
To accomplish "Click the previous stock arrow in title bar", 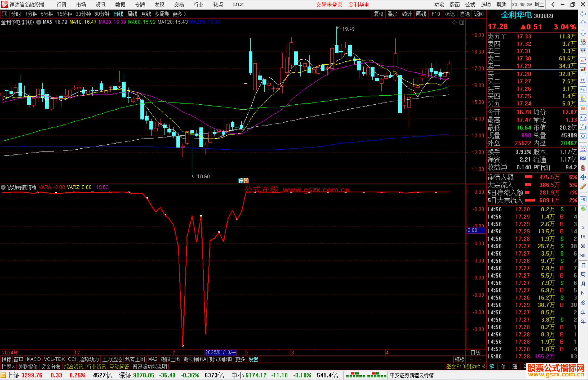I will pos(553,4).
